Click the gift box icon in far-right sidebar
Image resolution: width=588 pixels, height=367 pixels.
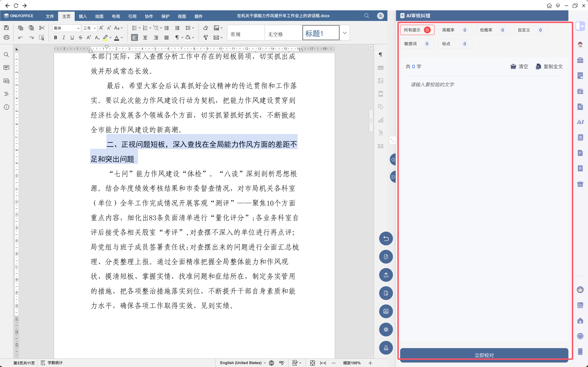pos(580,184)
